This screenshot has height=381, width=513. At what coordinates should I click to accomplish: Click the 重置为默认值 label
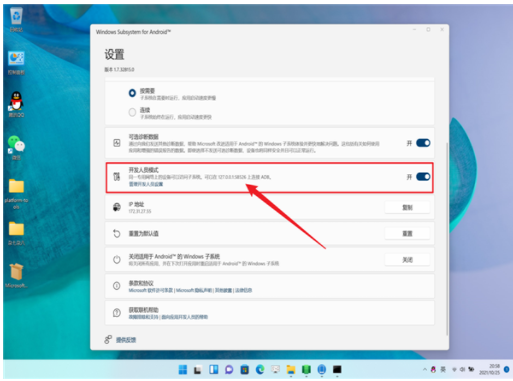(x=144, y=234)
